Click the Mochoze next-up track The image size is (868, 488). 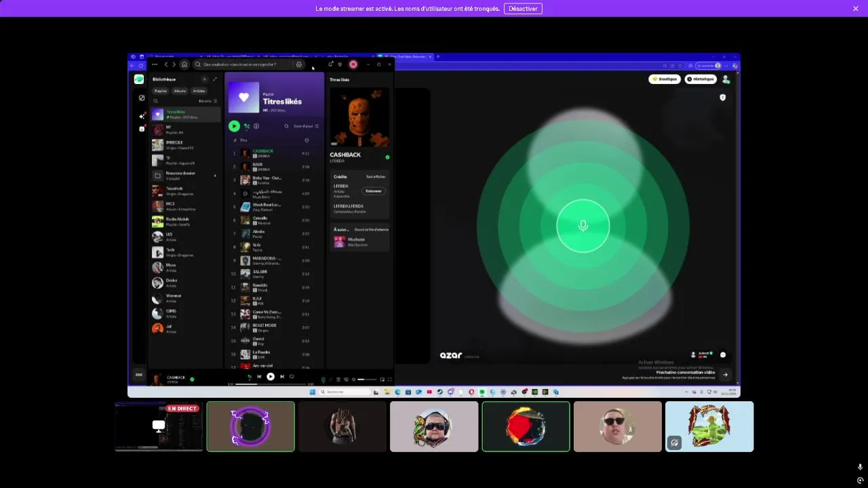[359, 241]
